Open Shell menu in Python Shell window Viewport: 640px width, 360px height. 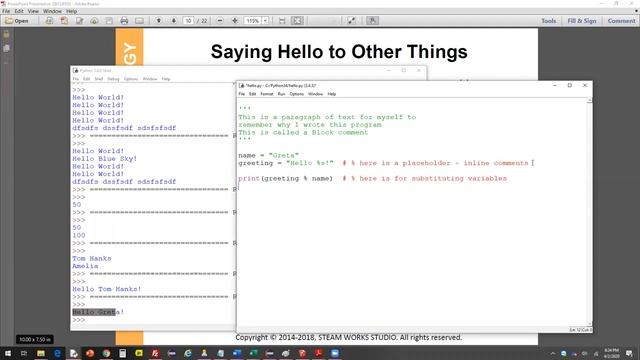coord(99,79)
